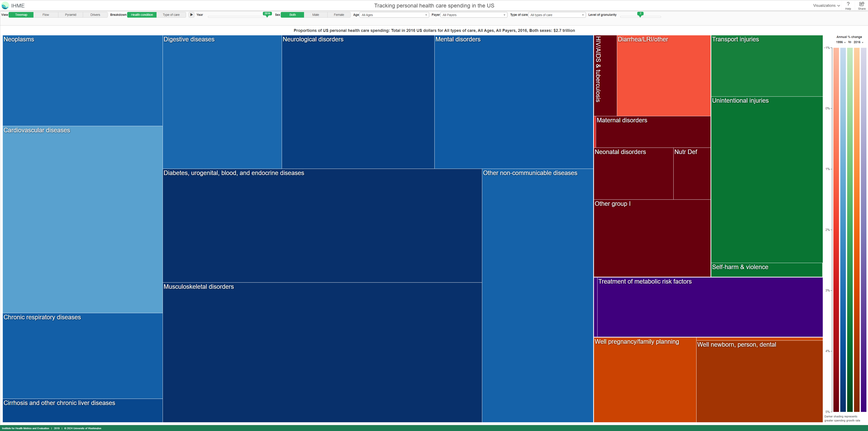
Task: Select Cirrhosis and other chronic liver diseases block
Action: (x=83, y=410)
